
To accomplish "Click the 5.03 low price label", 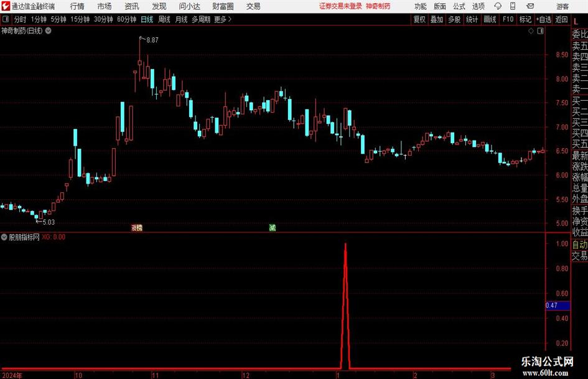I will tap(49, 222).
